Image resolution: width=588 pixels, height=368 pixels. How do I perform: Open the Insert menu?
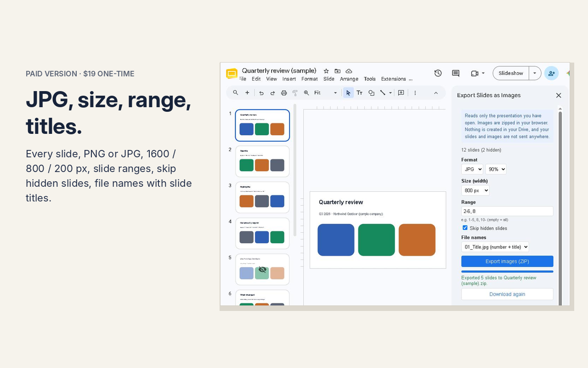tap(289, 79)
